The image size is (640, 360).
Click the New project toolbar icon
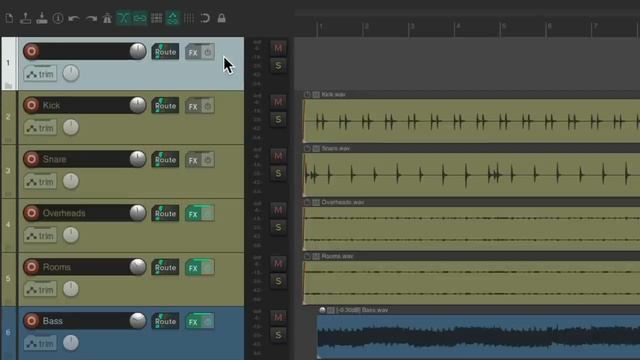click(x=9, y=18)
